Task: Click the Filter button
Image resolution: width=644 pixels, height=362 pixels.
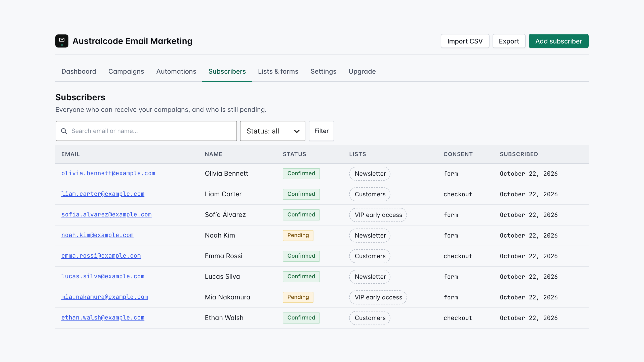Action: point(321,131)
